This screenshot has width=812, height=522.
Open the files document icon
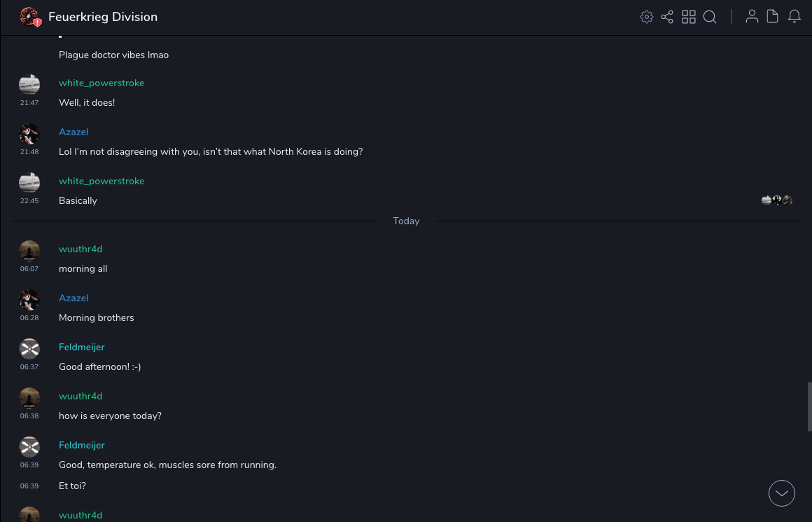[773, 17]
